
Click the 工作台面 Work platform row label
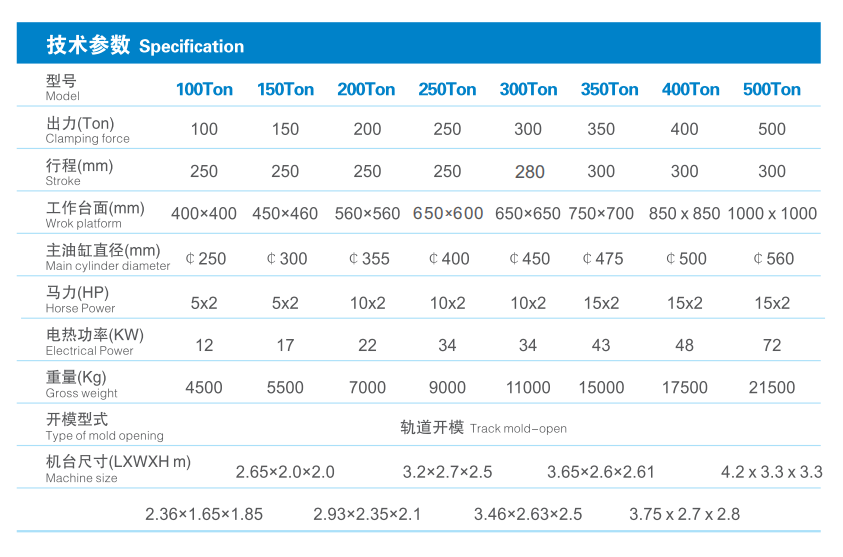95,214
